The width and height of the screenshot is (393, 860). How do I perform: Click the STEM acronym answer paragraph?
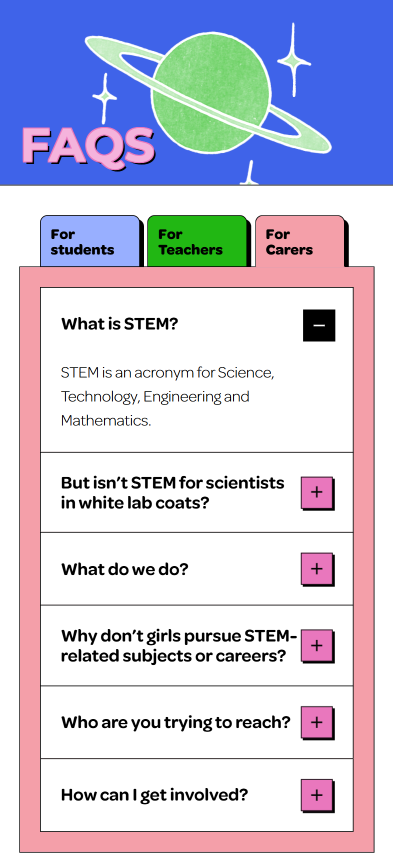[168, 397]
